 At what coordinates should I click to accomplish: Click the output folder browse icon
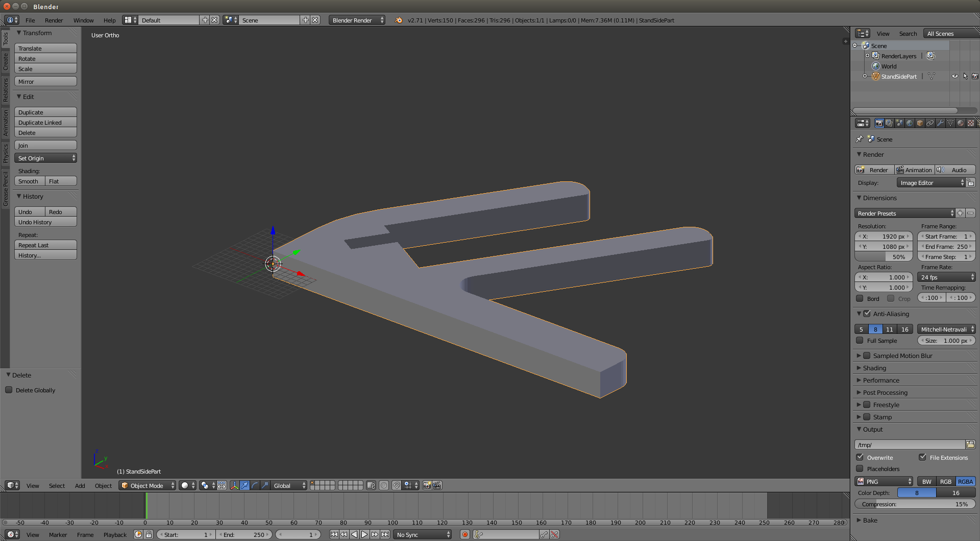970,444
